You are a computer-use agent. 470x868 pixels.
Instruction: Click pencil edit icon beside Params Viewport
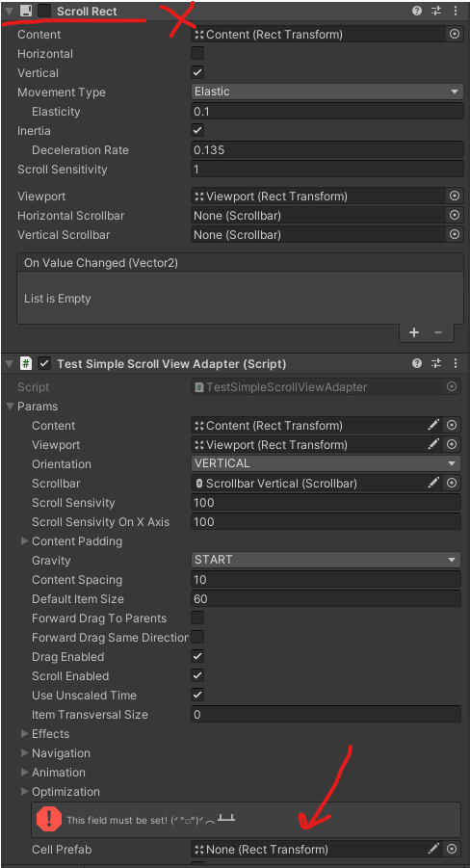click(x=434, y=444)
